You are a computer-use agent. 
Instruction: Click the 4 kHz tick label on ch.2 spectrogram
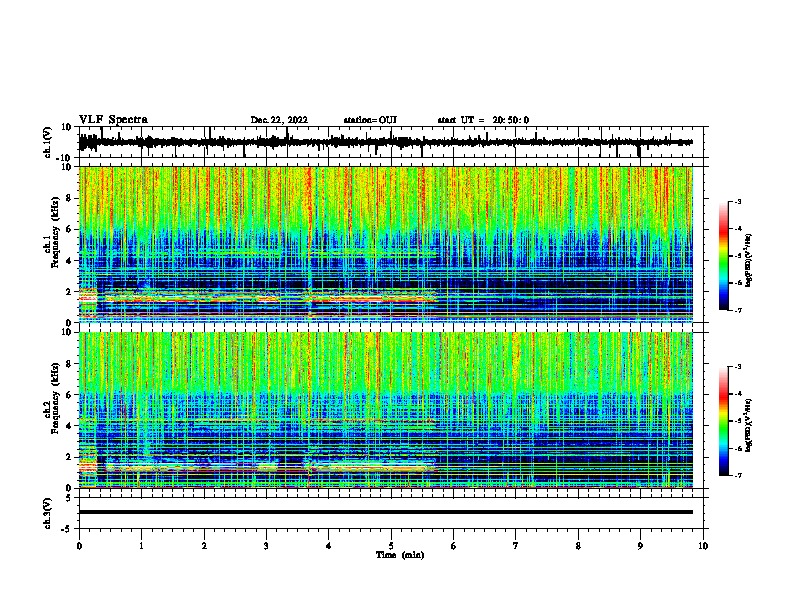70,426
